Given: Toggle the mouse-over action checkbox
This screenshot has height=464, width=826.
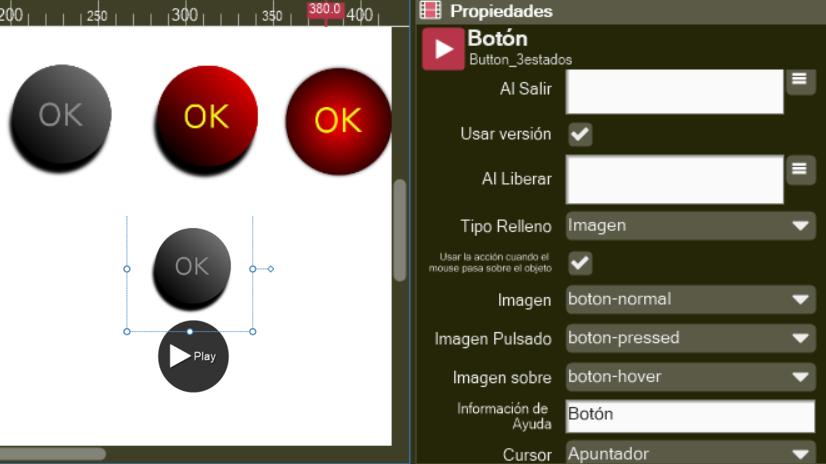Looking at the screenshot, I should (580, 263).
